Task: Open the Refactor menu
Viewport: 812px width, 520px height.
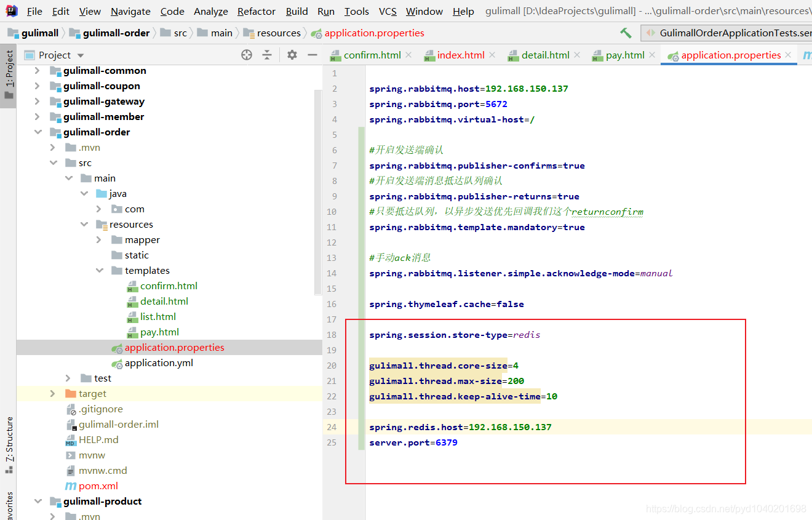Action: 257,11
